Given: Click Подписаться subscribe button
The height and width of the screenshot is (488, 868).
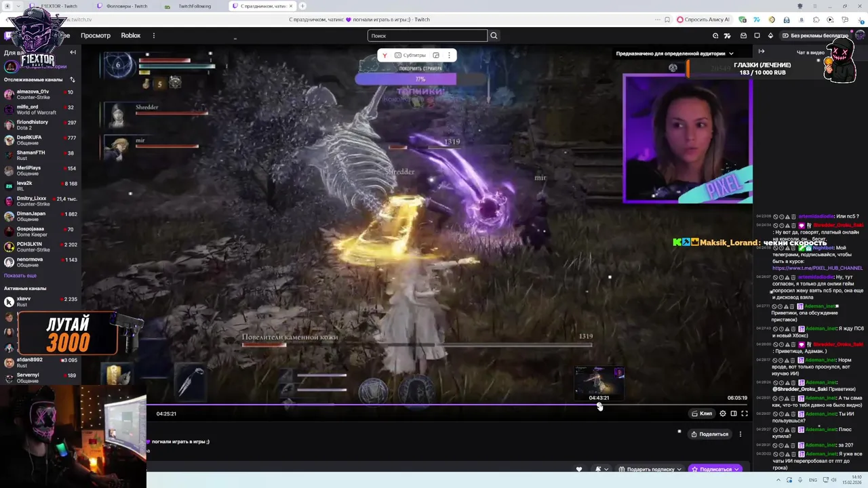Looking at the screenshot, I should tap(715, 469).
